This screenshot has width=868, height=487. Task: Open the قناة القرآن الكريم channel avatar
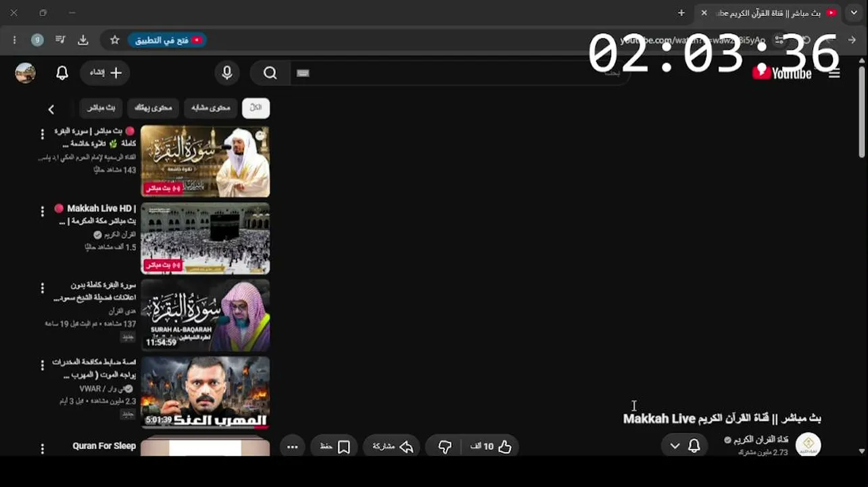[809, 444]
